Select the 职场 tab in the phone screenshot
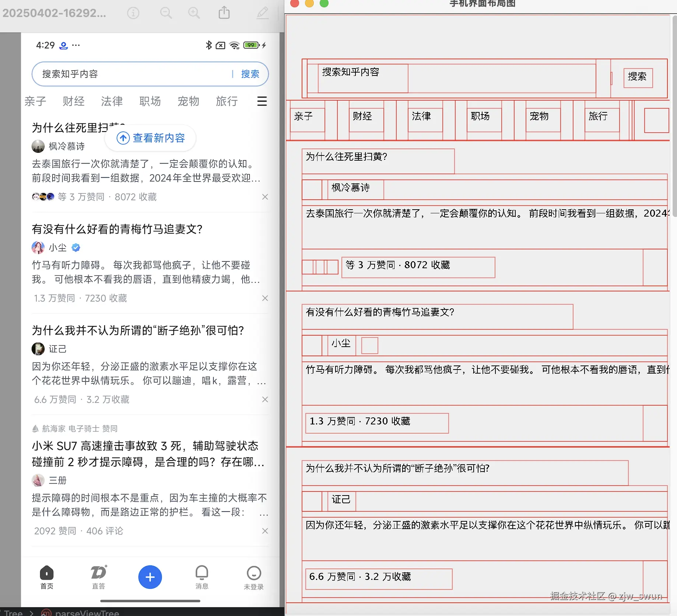 click(150, 101)
